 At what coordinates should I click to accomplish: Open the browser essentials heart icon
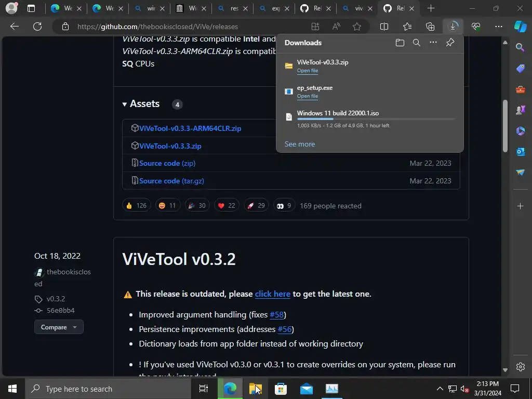(x=476, y=26)
